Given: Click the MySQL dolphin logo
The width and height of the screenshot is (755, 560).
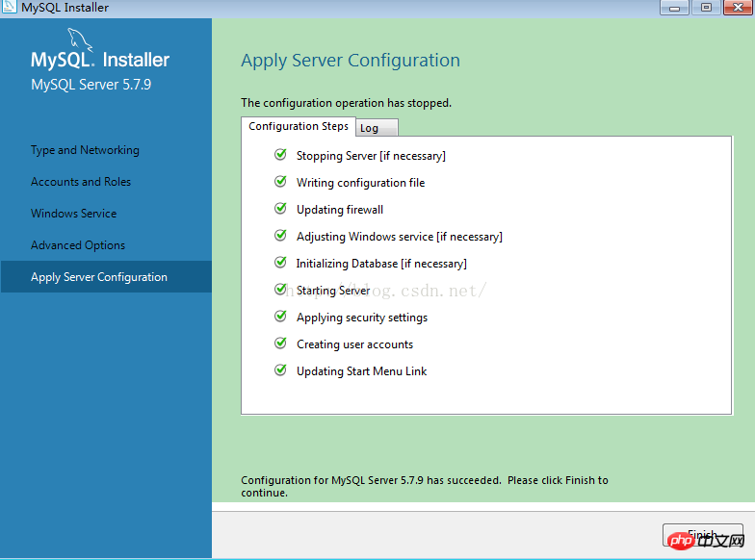Looking at the screenshot, I should click(x=79, y=39).
